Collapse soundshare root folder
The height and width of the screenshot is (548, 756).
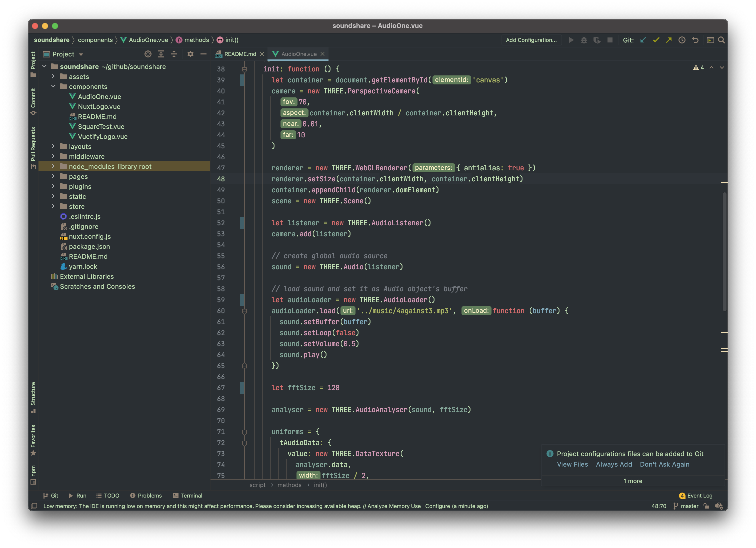[44, 66]
